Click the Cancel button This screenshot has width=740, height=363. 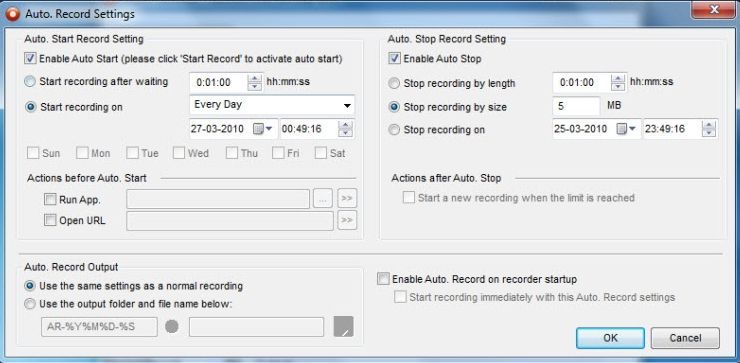(x=685, y=338)
